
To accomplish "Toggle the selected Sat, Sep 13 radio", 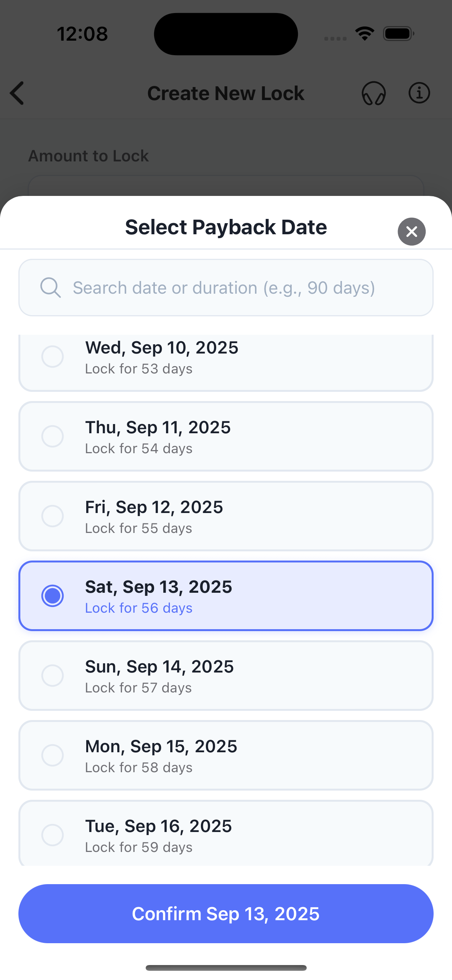I will (x=53, y=596).
